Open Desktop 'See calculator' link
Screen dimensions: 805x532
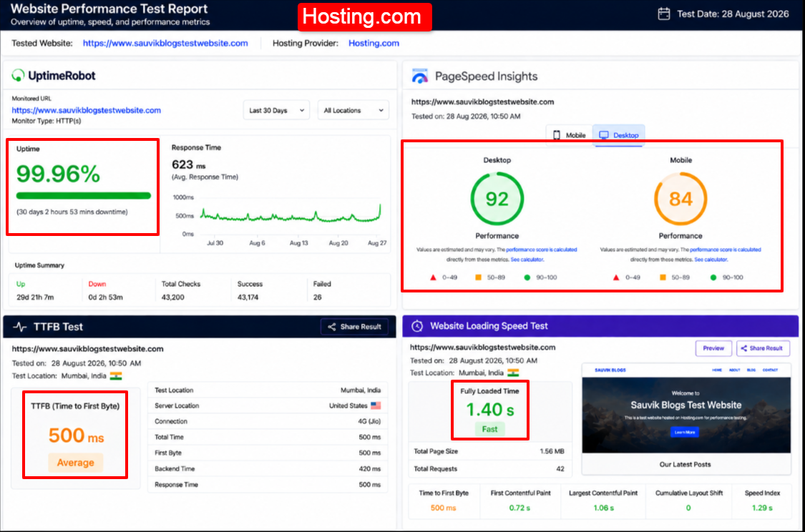pyautogui.click(x=527, y=260)
